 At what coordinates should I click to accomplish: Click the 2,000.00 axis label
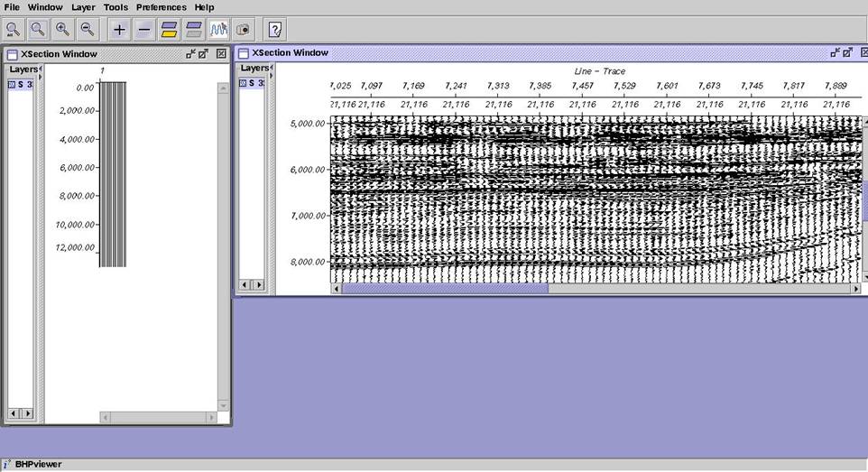tap(77, 110)
